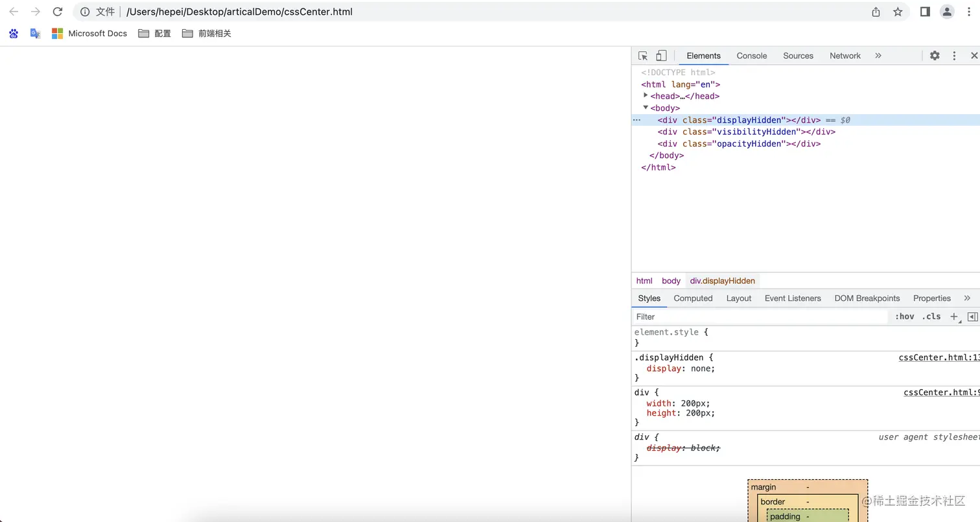Click the body breadcrumb

(671, 281)
